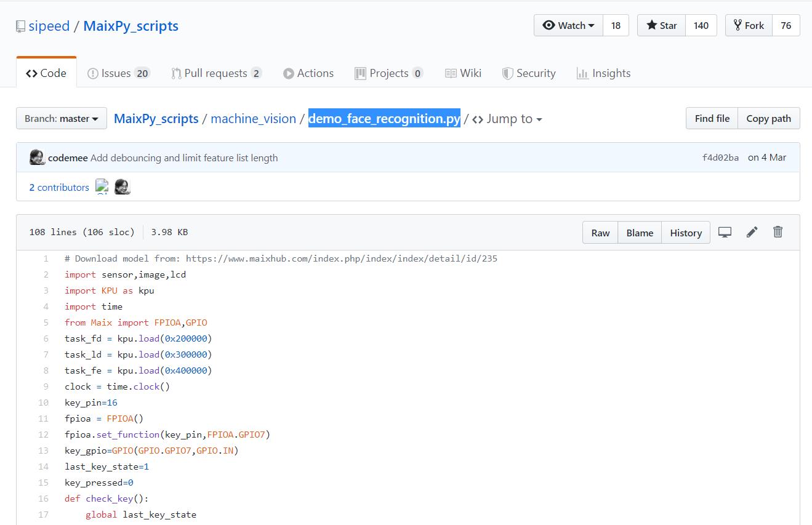Click the Find file button

click(x=712, y=118)
